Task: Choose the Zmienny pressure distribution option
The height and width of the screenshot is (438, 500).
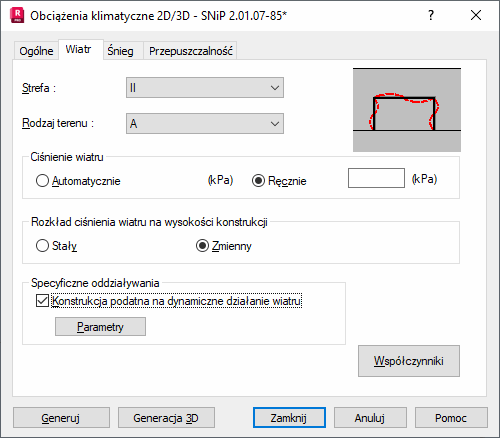Action: pyautogui.click(x=202, y=246)
